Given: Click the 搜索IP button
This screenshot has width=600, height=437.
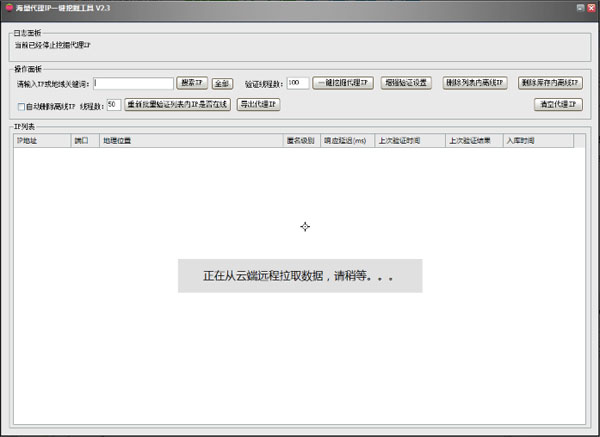Looking at the screenshot, I should [x=192, y=83].
